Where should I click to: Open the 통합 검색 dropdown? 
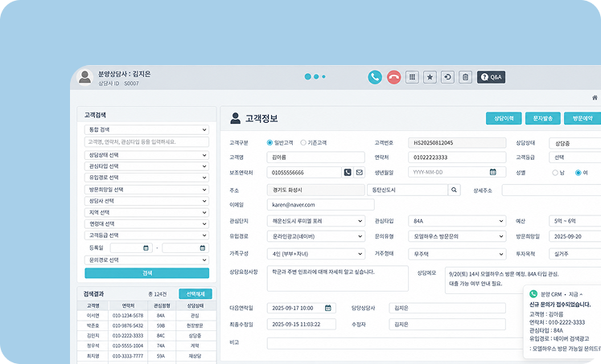pyautogui.click(x=146, y=129)
